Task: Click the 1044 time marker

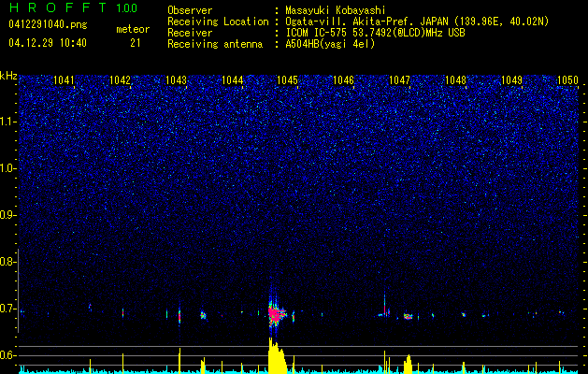Action: 232,80
